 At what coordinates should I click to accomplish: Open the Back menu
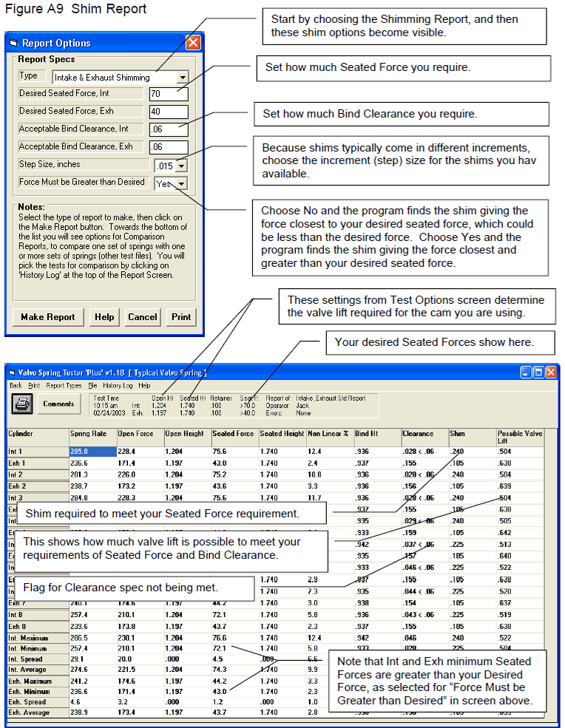(16, 385)
